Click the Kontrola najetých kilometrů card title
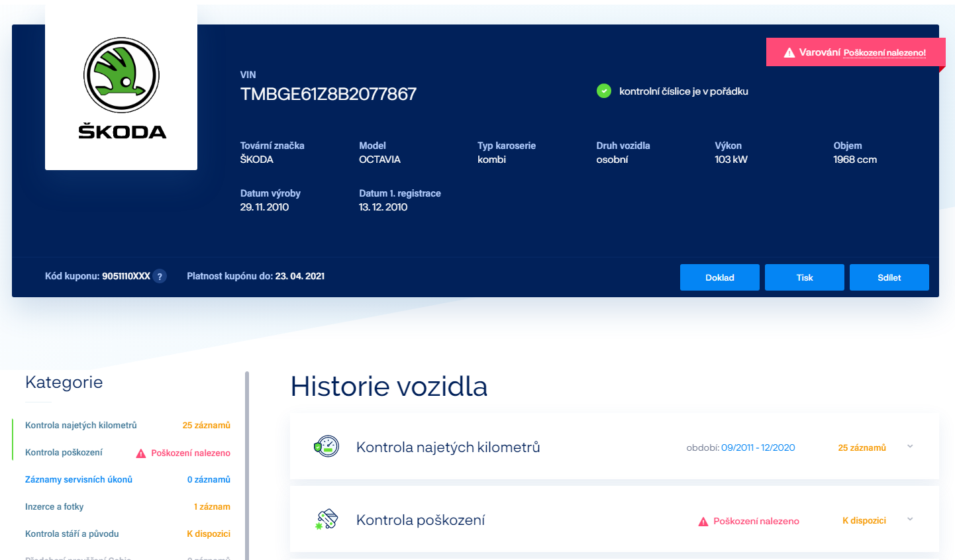The height and width of the screenshot is (560, 955). point(448,447)
